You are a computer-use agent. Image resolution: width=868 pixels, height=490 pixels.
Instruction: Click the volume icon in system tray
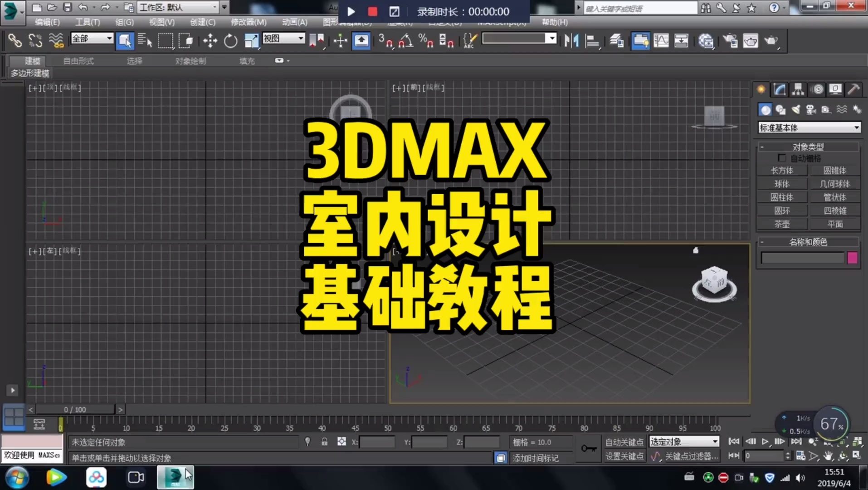pyautogui.click(x=800, y=477)
